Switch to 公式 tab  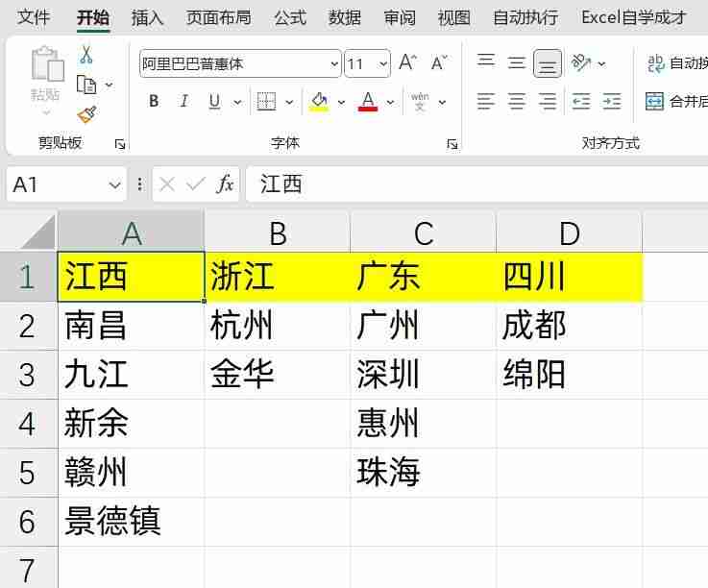pos(290,17)
